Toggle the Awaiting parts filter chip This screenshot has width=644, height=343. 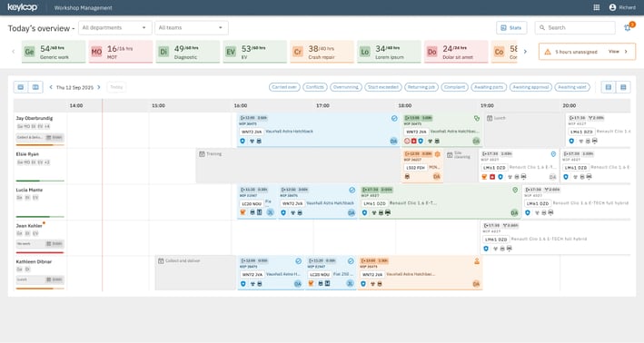click(489, 87)
